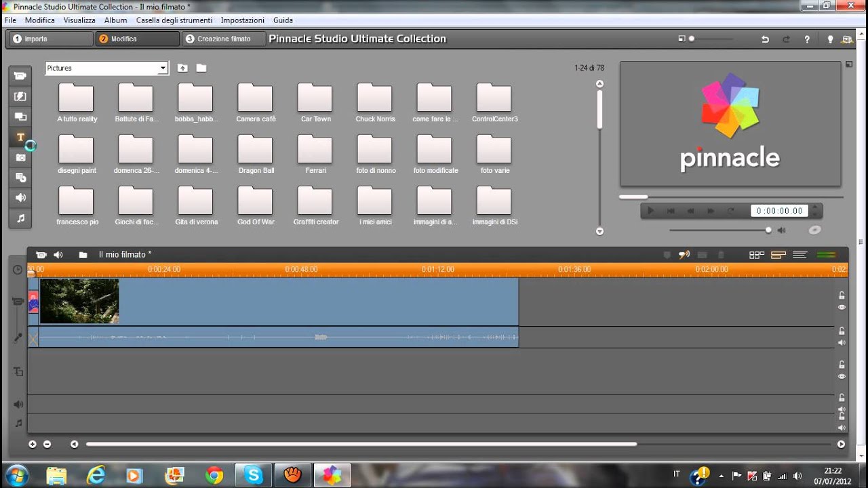The width and height of the screenshot is (868, 488).
Task: Click the player timecode field
Action: pos(780,211)
